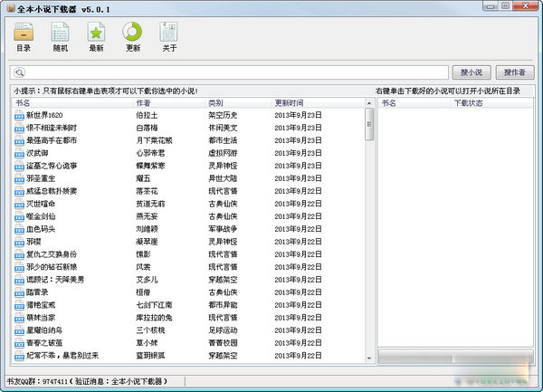Click category 都市异能
The width and height of the screenshot is (543, 392).
click(223, 305)
